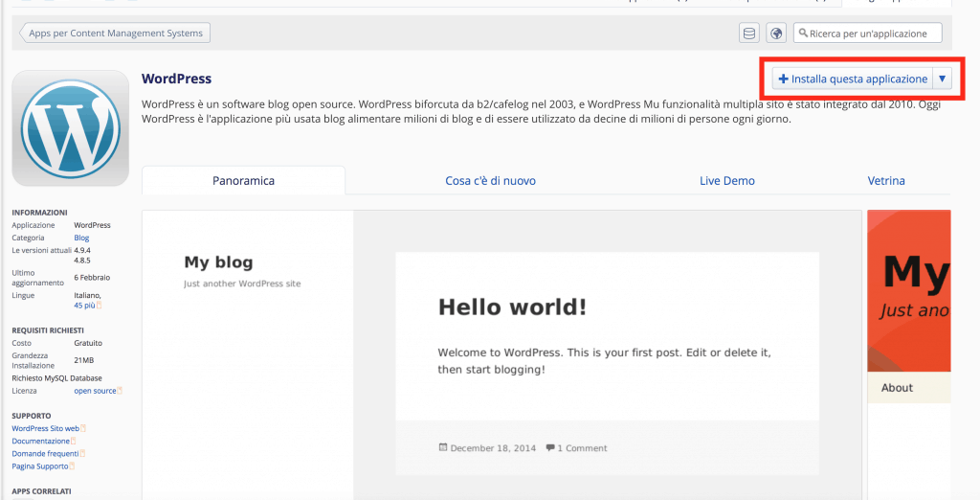The image size is (980, 500).
Task: Click the 45 più languages link
Action: coord(84,306)
